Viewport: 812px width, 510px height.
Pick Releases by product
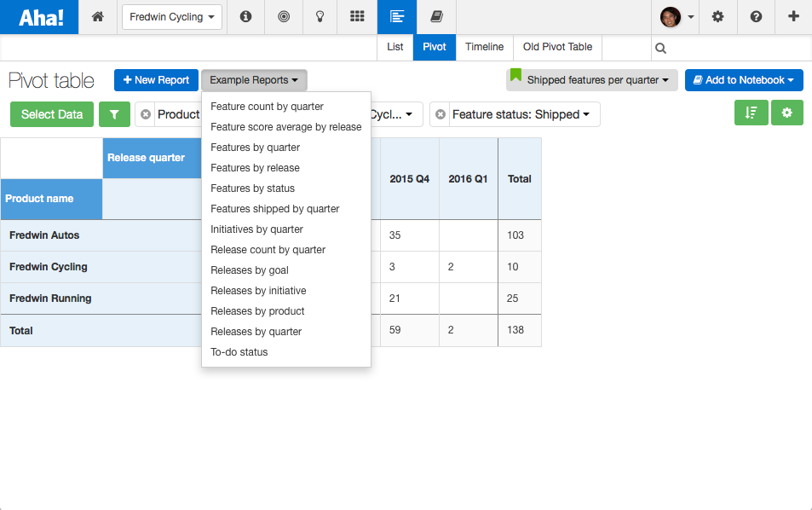point(285,311)
